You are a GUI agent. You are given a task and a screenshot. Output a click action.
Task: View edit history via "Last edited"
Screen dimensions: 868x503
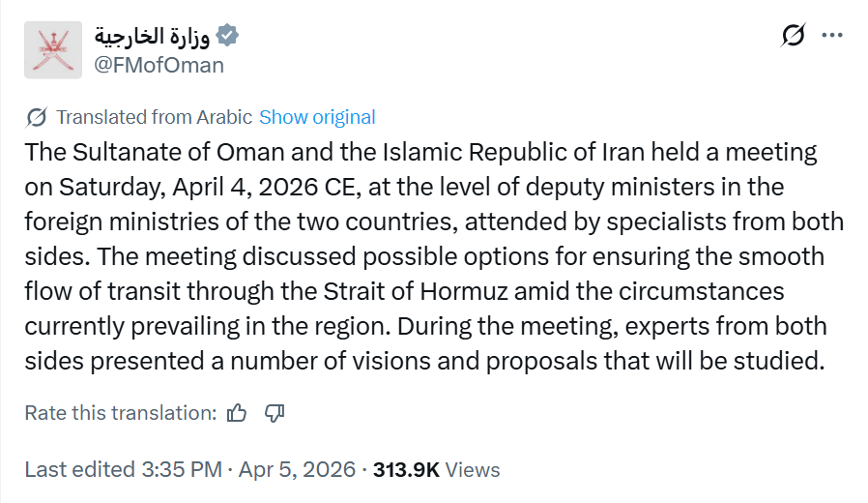[x=79, y=470]
